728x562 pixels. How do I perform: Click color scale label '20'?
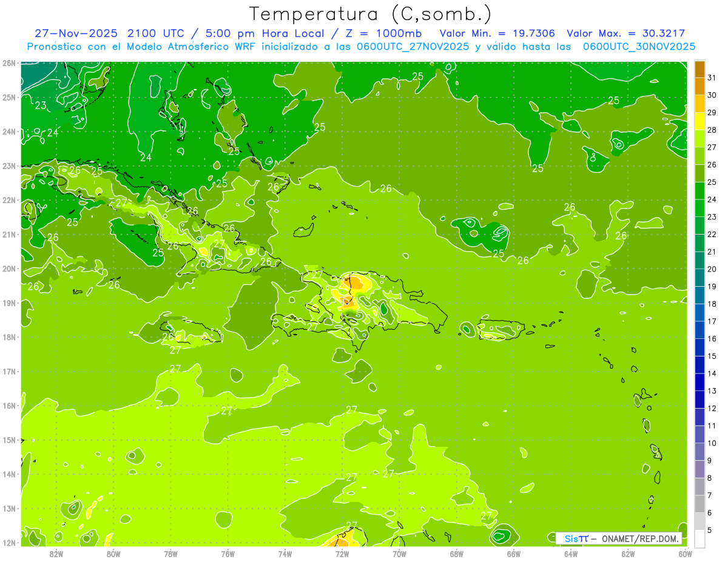tap(712, 269)
